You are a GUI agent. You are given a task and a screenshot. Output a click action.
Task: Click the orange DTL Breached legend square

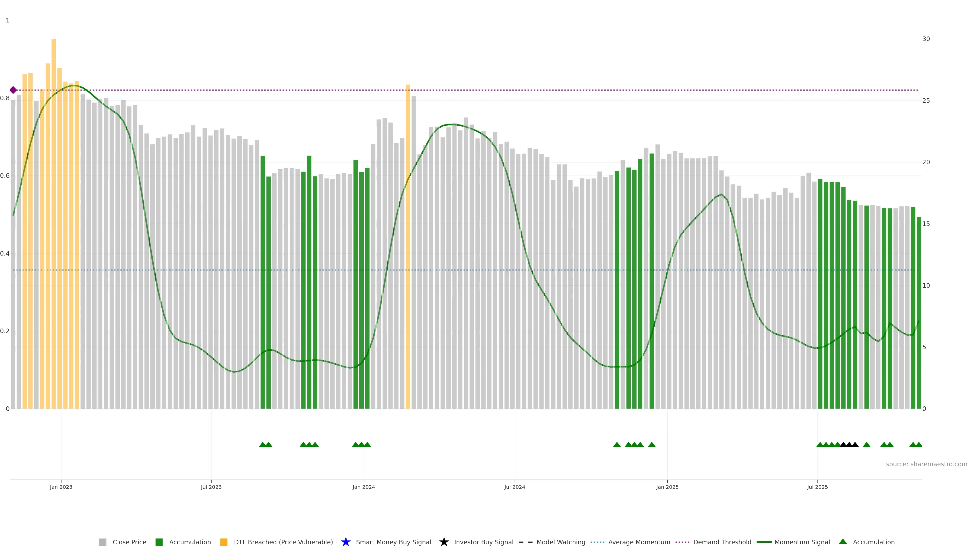[x=224, y=542]
